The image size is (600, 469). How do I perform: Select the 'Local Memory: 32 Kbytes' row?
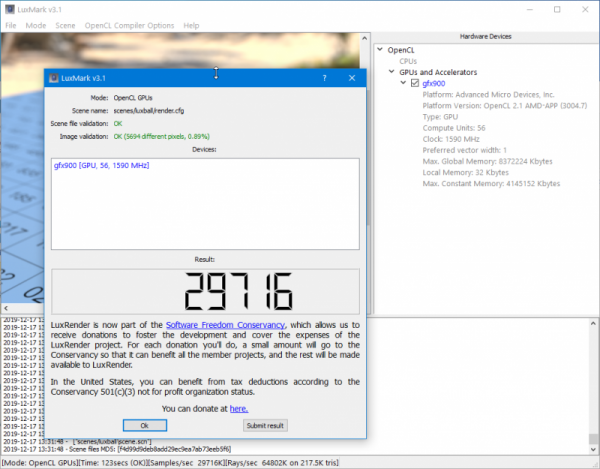(x=466, y=172)
